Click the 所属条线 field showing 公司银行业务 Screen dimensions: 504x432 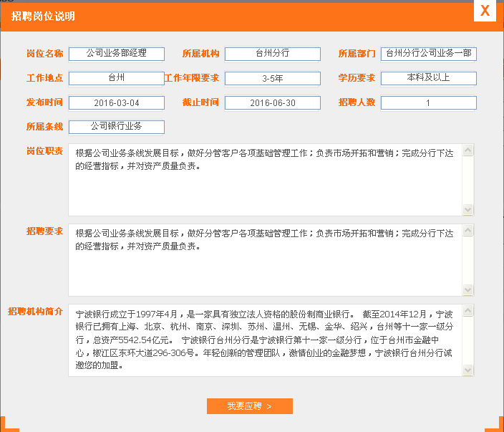click(x=117, y=127)
